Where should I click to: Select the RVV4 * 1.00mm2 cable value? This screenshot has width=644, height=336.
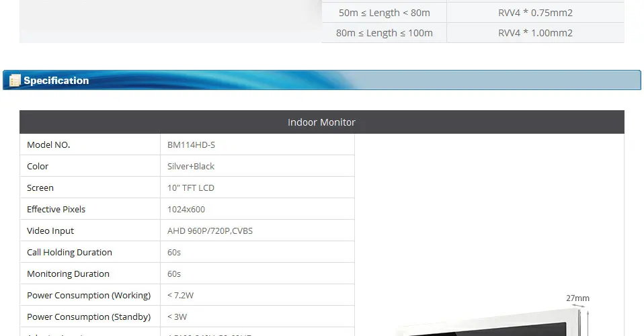(x=535, y=33)
